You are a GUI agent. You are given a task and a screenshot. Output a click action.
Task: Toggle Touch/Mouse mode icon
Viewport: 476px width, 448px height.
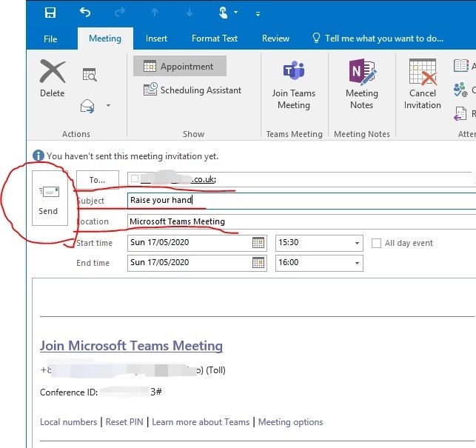[223, 13]
